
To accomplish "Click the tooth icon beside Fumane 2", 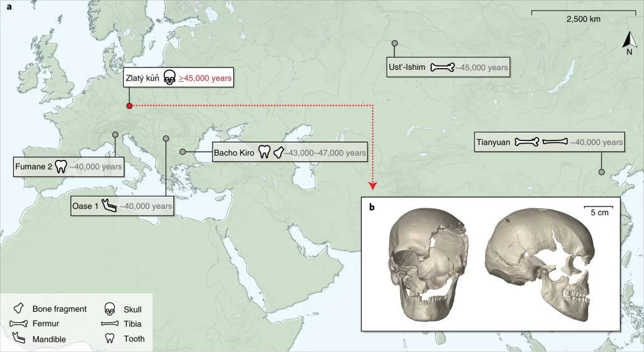I will 61,167.
